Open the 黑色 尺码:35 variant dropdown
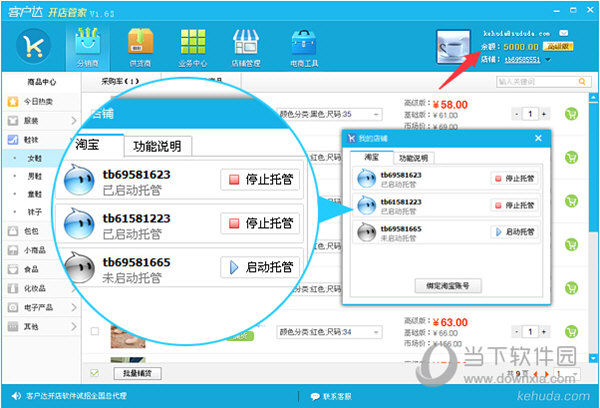600x408 pixels. click(x=329, y=114)
